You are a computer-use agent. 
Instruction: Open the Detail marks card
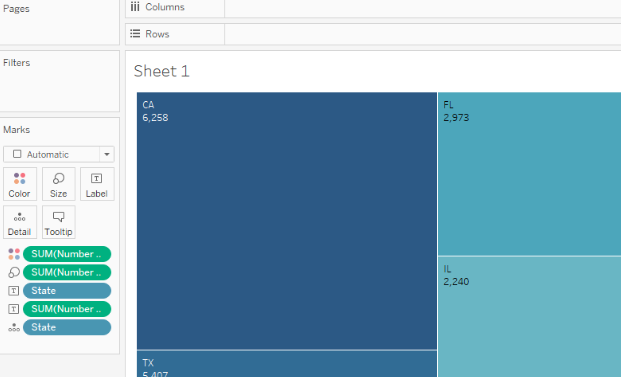pos(20,222)
